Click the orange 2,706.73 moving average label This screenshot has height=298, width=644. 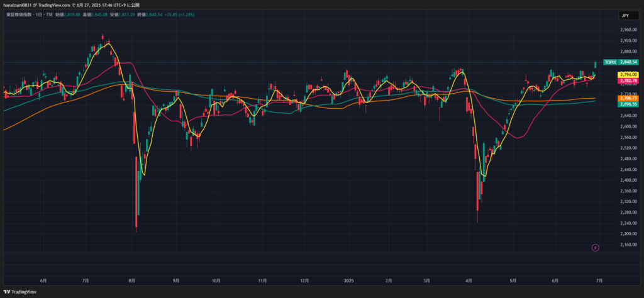pos(628,98)
